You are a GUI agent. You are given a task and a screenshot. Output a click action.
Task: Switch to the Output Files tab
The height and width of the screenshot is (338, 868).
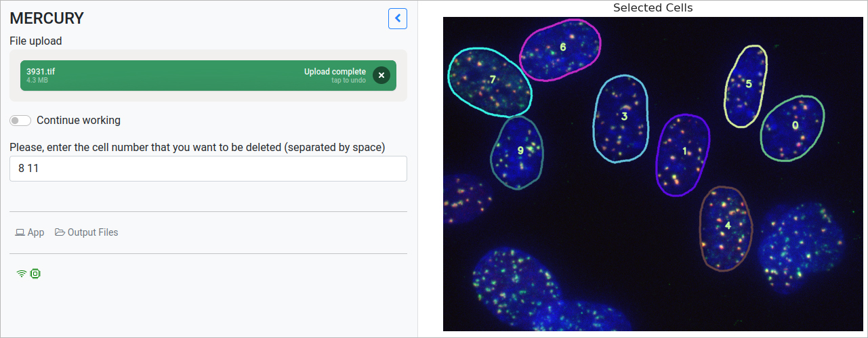[87, 232]
